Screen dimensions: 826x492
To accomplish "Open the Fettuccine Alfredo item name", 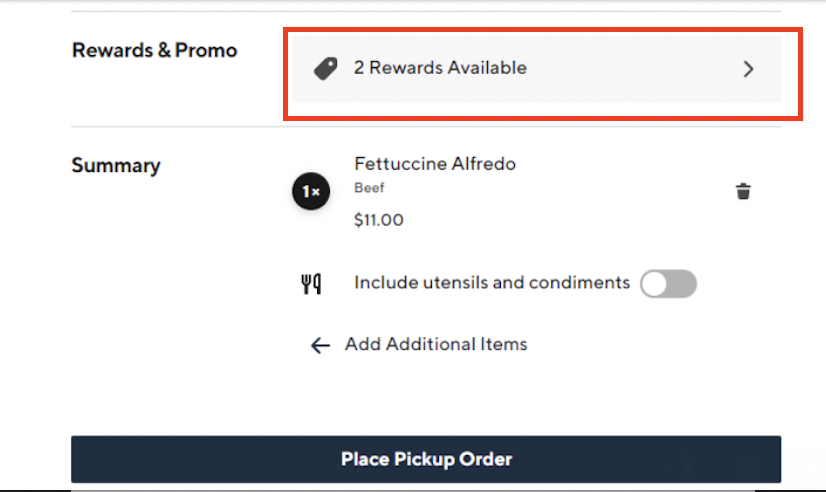I will click(435, 164).
